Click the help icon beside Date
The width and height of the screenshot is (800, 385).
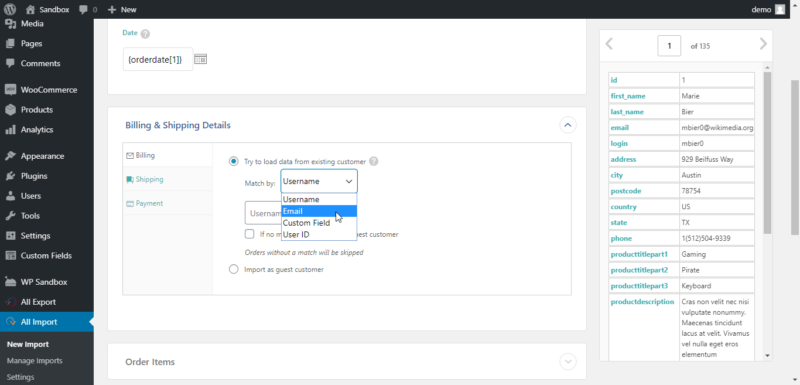pyautogui.click(x=145, y=34)
